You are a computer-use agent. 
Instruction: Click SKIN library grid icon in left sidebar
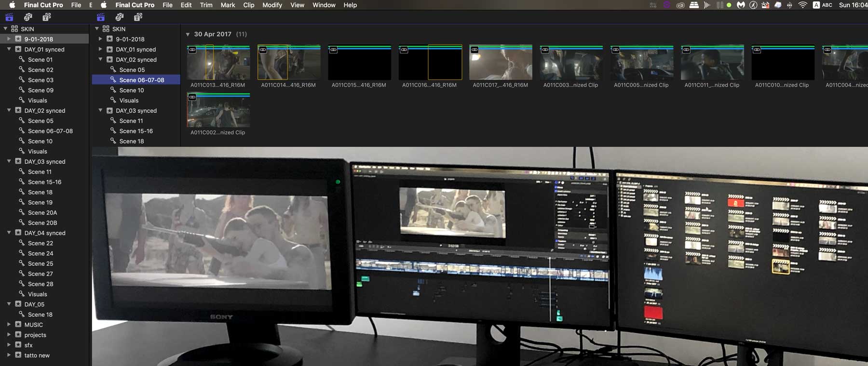(x=14, y=29)
